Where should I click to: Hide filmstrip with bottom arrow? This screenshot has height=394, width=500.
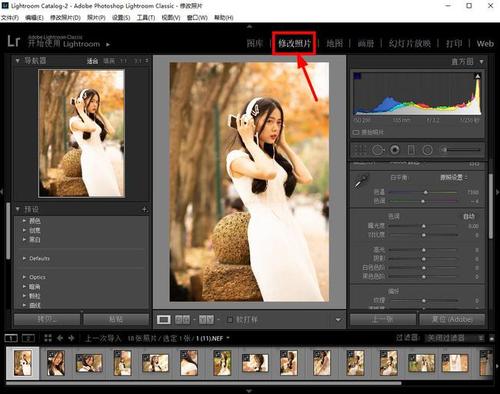(x=249, y=391)
